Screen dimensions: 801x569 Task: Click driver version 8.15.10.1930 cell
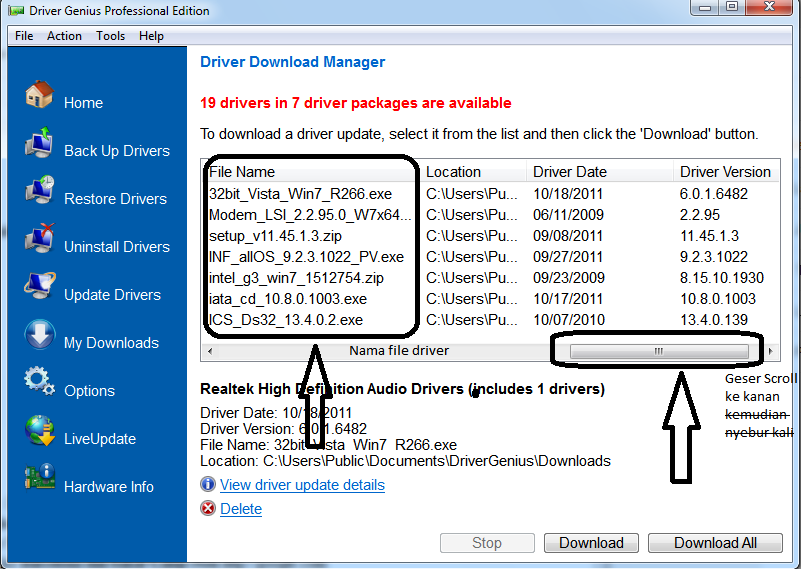click(722, 278)
